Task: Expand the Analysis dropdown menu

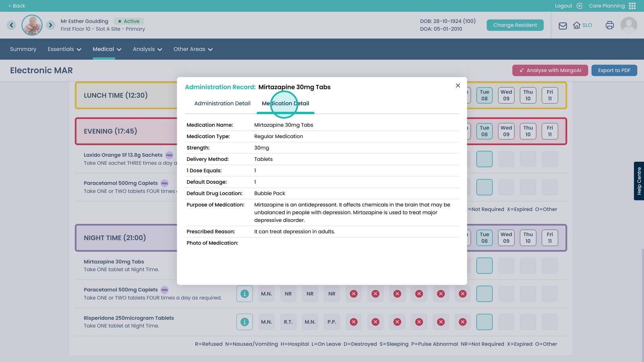Action: (147, 49)
